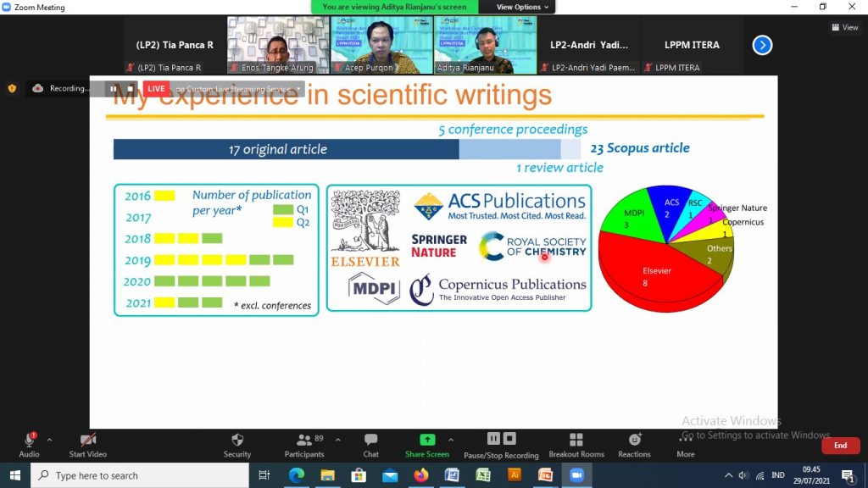Open network settings from the tray

(x=760, y=475)
